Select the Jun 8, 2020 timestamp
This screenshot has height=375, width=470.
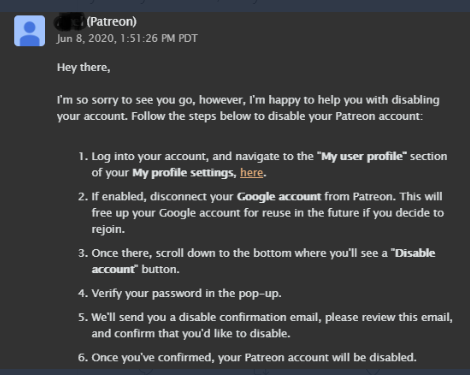click(x=127, y=38)
